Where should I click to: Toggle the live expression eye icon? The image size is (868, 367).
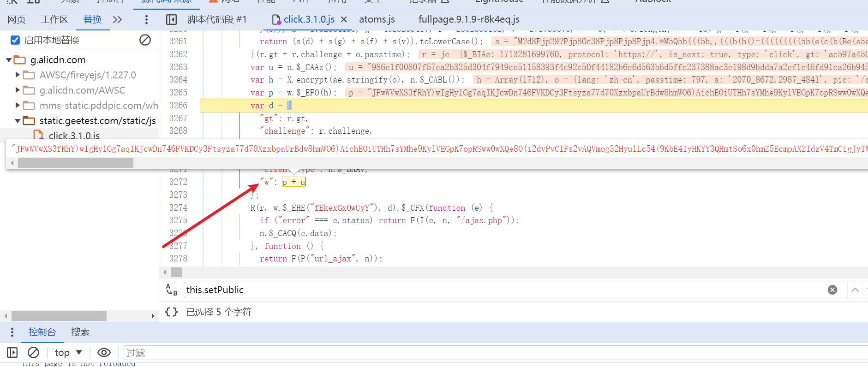point(104,353)
